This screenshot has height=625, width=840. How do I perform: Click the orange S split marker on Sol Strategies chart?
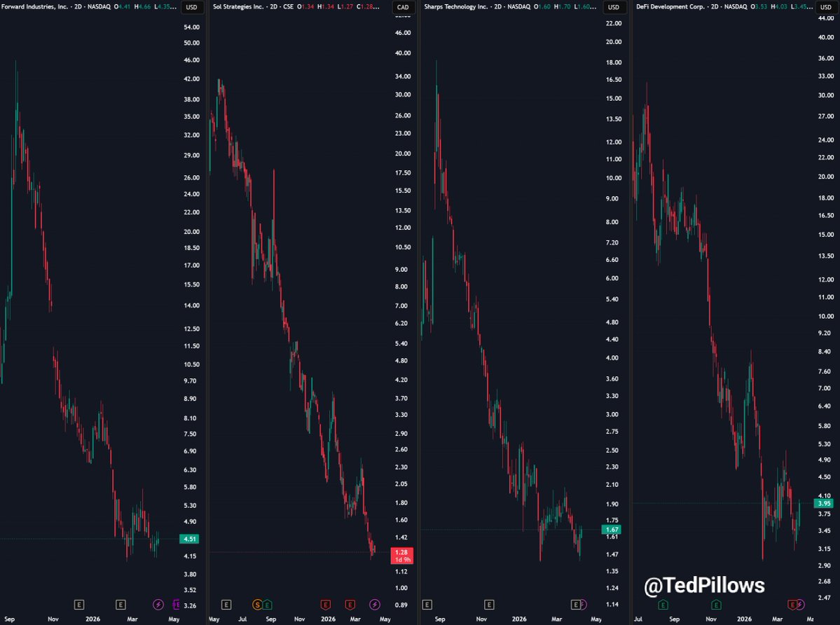coord(257,605)
